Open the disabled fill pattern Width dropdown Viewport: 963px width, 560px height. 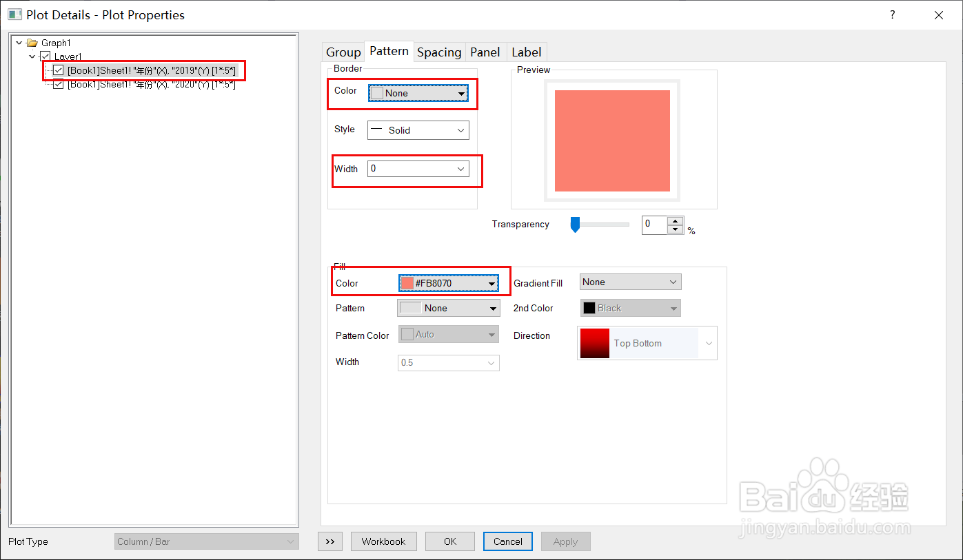[449, 362]
